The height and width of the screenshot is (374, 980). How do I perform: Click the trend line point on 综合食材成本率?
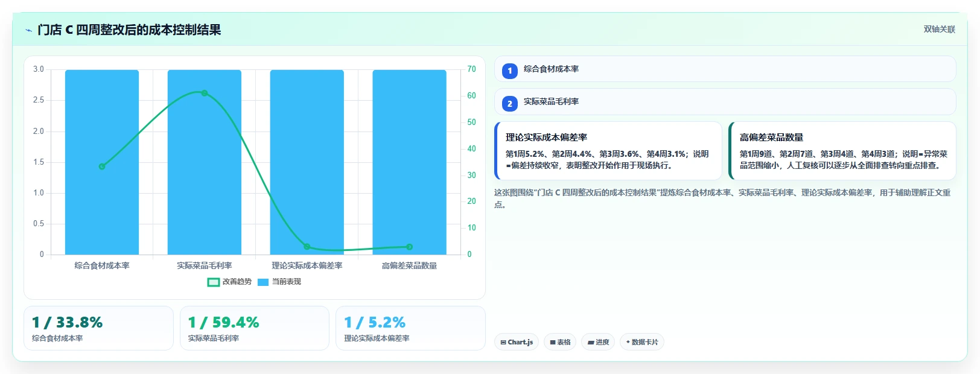(x=102, y=166)
